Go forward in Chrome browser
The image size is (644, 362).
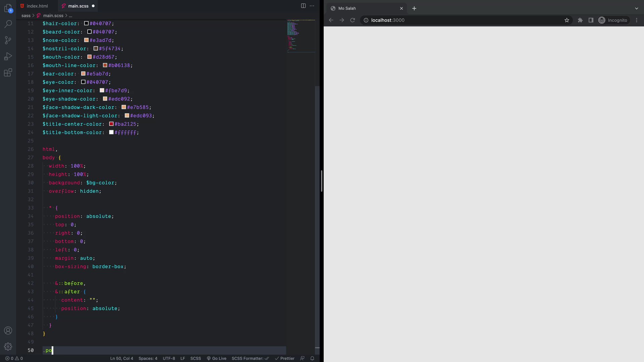342,20
